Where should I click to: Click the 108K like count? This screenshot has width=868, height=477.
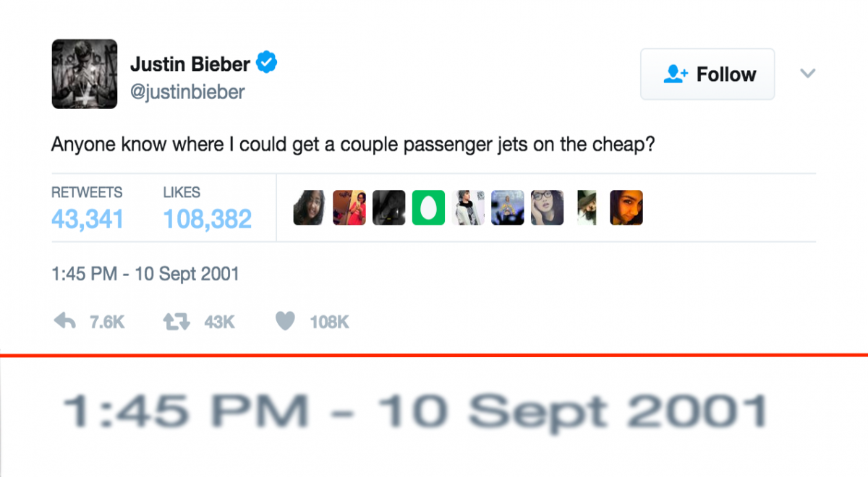[330, 322]
